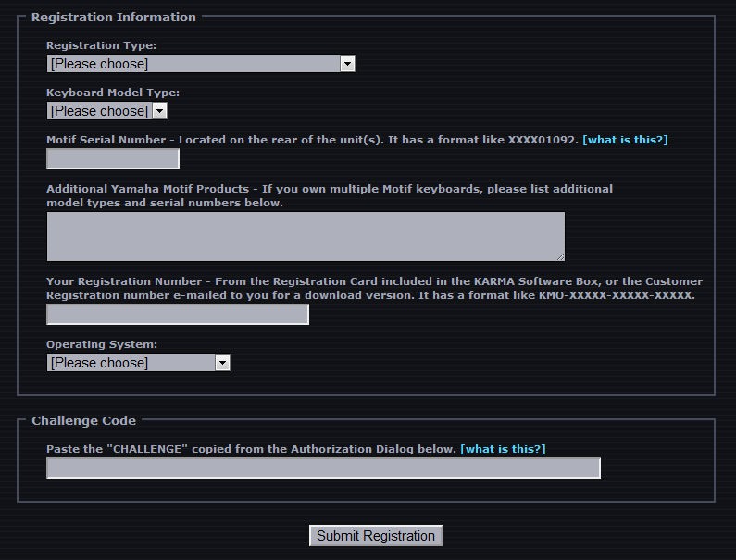
Task: Click the "Registration Type:" label
Action: click(102, 45)
